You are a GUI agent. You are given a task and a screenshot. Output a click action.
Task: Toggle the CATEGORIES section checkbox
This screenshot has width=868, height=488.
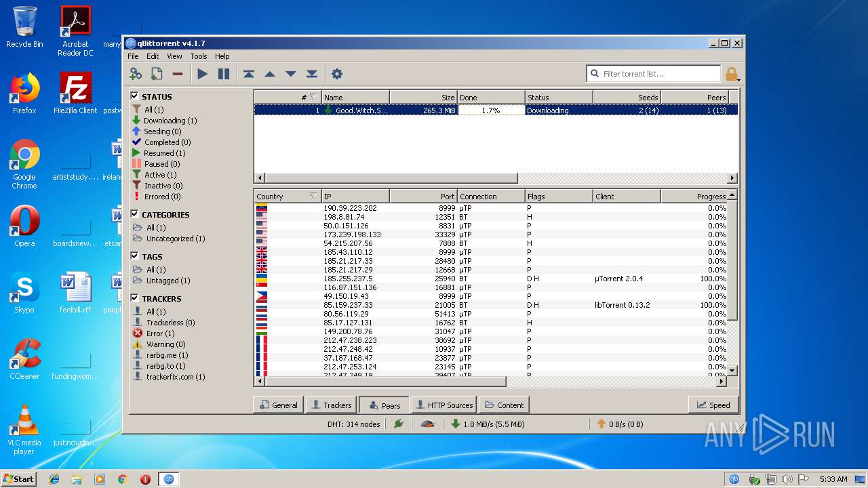(x=135, y=214)
